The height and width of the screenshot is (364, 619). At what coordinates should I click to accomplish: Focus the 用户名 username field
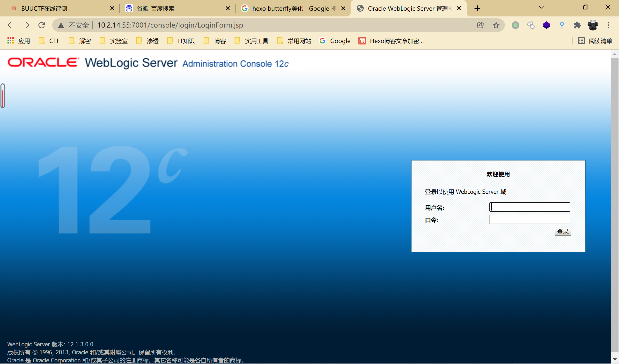[x=530, y=207]
